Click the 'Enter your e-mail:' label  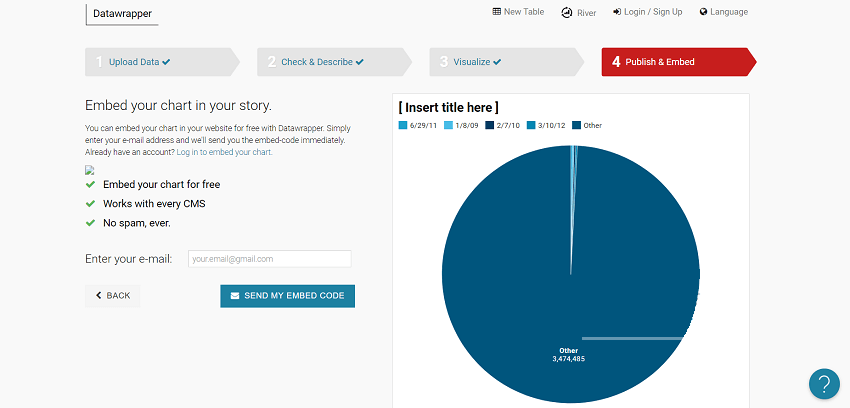[x=128, y=259]
